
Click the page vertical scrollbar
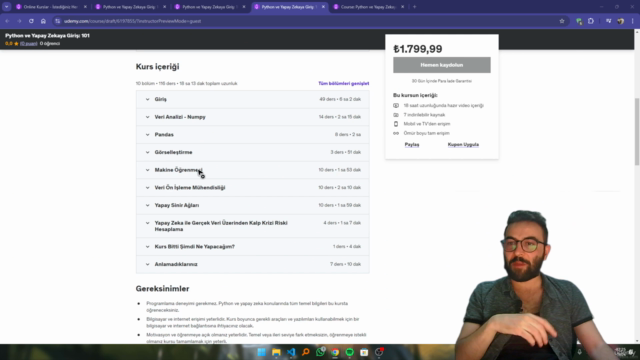pyautogui.click(x=637, y=131)
